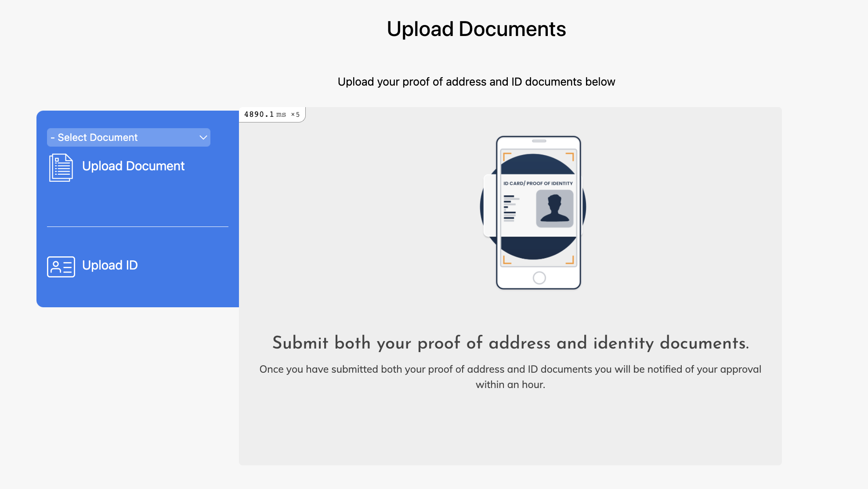Click the Upload Documents page heading
Screen dimensions: 868x489
(476, 29)
